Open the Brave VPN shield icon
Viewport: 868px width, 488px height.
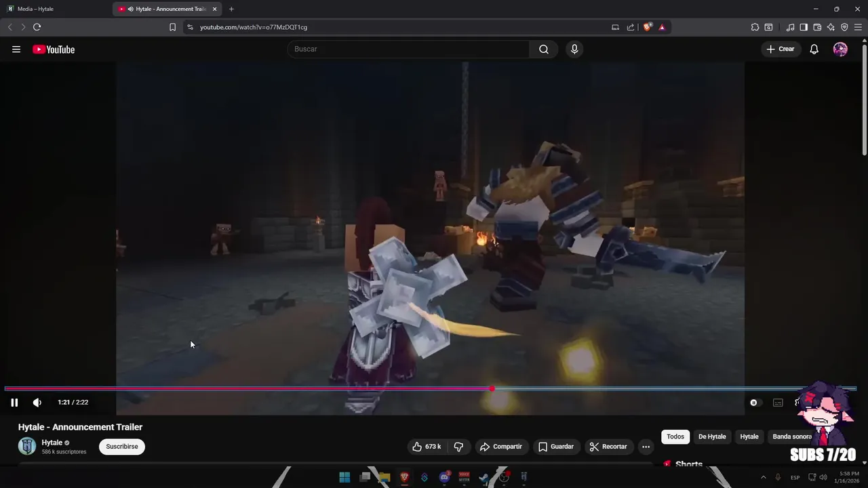tap(844, 27)
